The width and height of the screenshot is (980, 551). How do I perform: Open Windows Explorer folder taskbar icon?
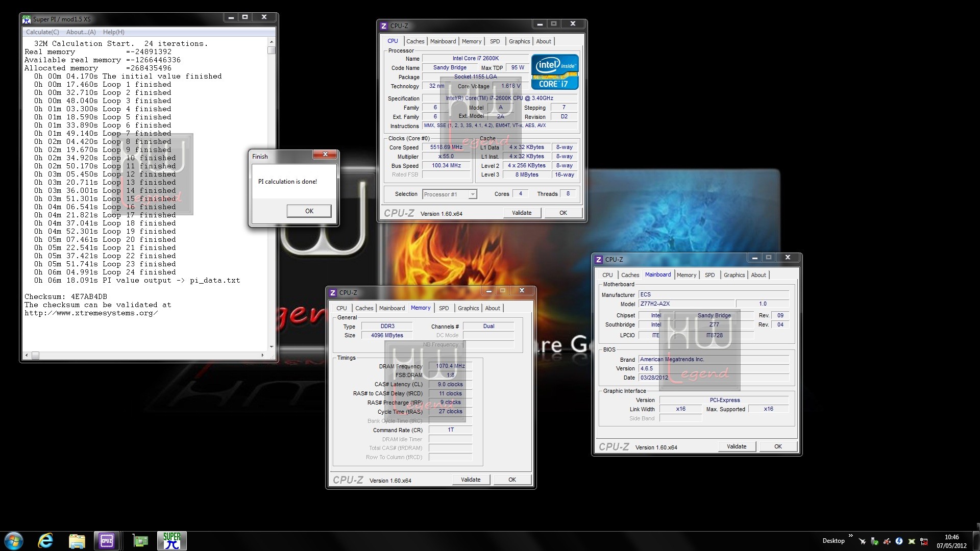(77, 541)
